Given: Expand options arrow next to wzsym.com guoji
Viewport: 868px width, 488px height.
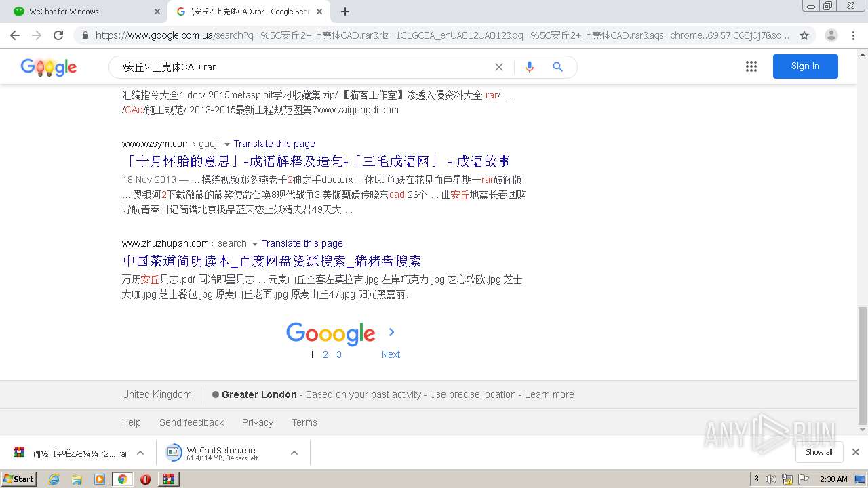Looking at the screenshot, I should pos(226,144).
